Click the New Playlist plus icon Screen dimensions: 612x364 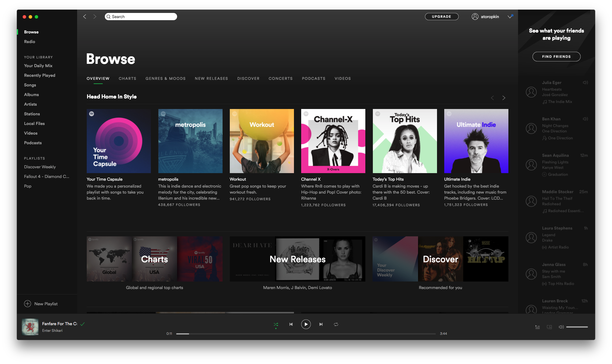click(27, 304)
